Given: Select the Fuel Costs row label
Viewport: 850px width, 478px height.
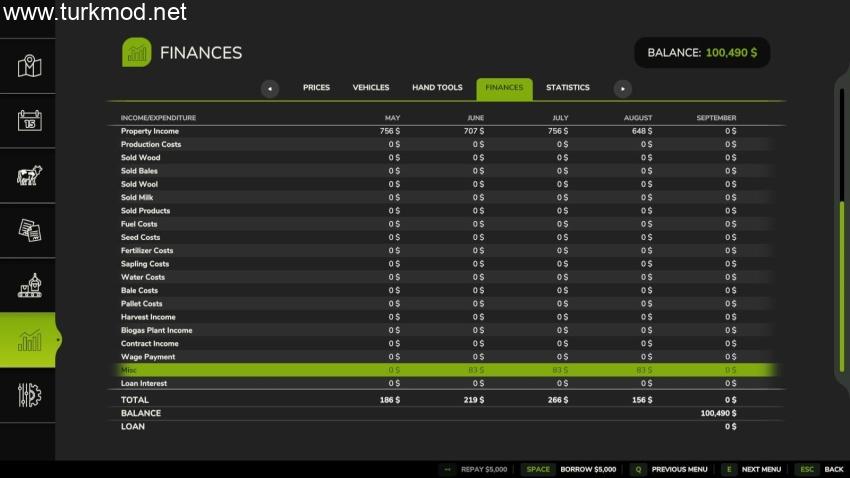Looking at the screenshot, I should click(x=139, y=224).
